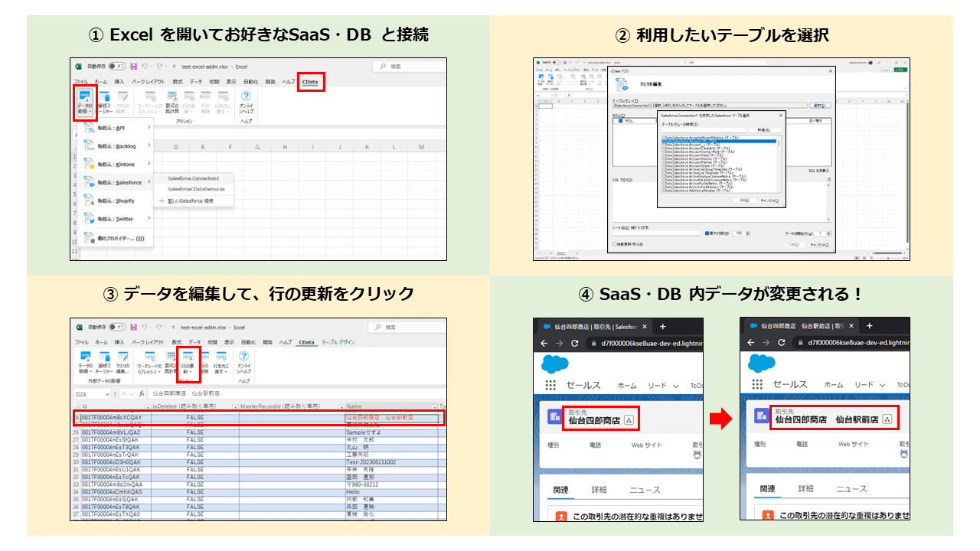Open 詳細 tab in 仙台四郎商店 | 取引先 browser
The image size is (980, 551).
click(x=599, y=489)
